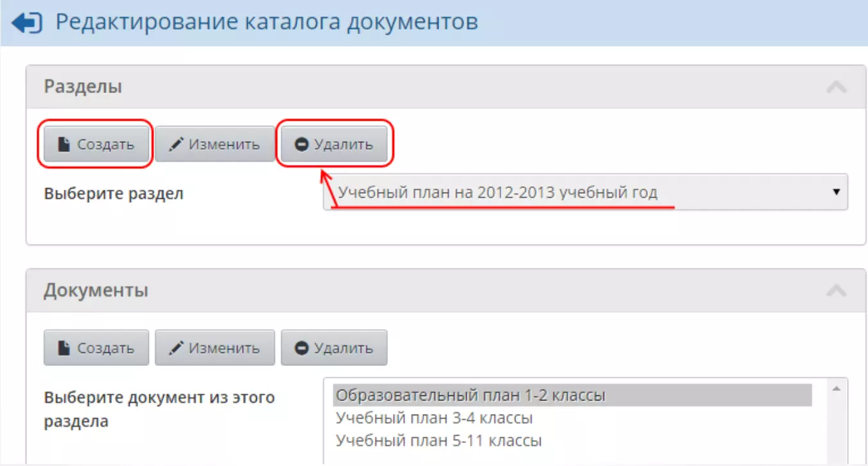Create a new section in Разделы
Image resolution: width=868 pixels, height=466 pixels.
click(96, 144)
